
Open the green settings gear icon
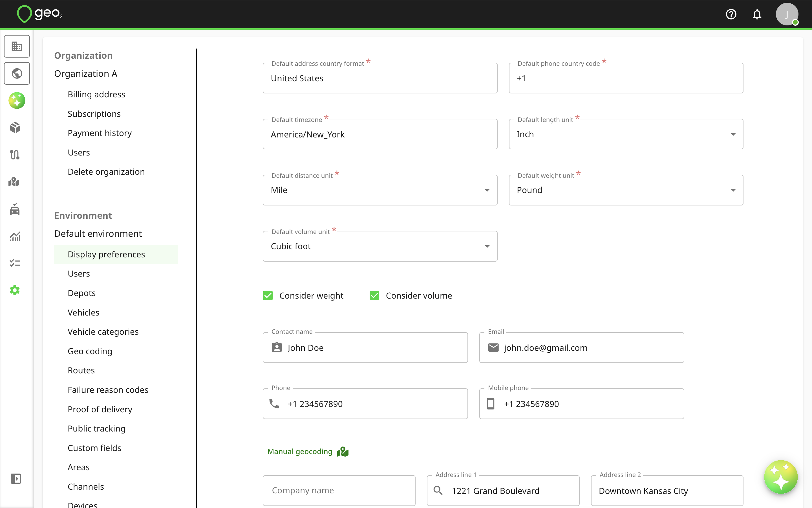click(15, 290)
